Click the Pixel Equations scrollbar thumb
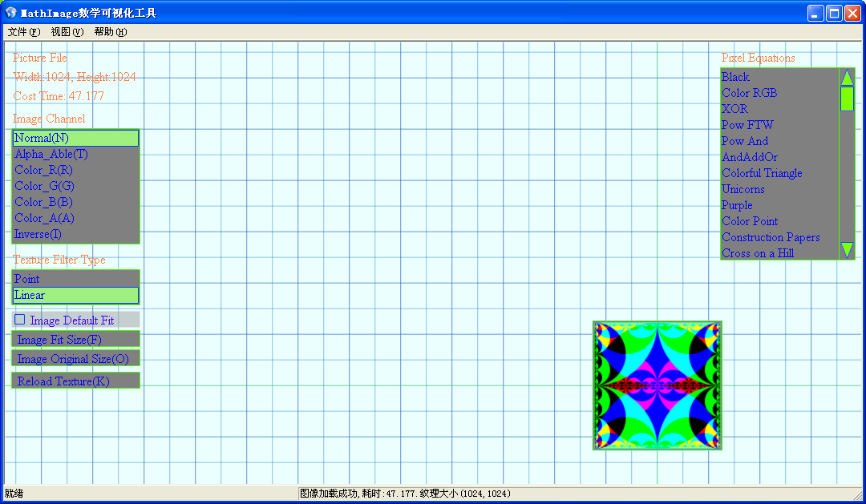866x504 pixels. (847, 99)
